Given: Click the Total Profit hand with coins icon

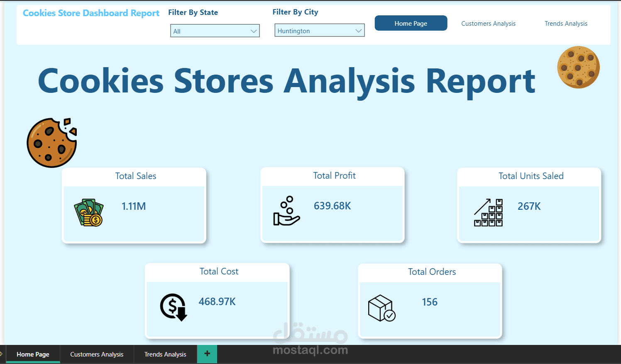Looking at the screenshot, I should tap(286, 211).
